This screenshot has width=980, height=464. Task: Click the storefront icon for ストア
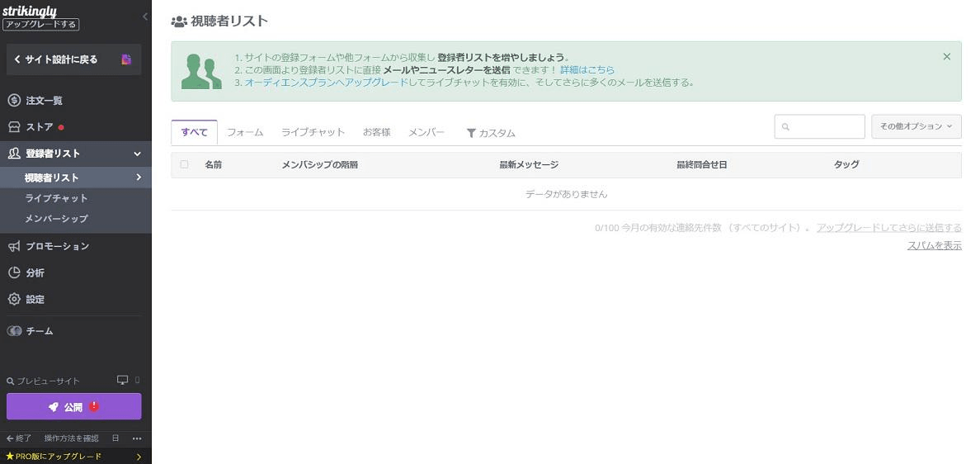14,127
